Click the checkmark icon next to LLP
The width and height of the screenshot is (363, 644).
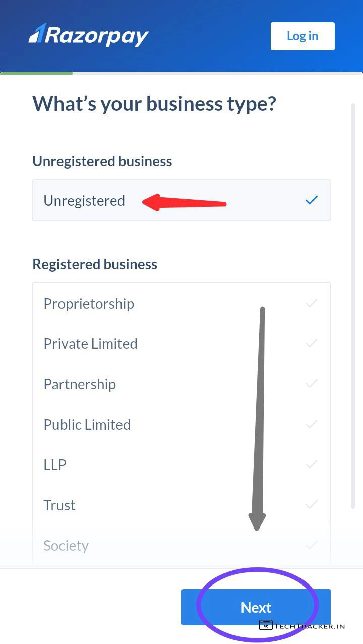point(312,464)
